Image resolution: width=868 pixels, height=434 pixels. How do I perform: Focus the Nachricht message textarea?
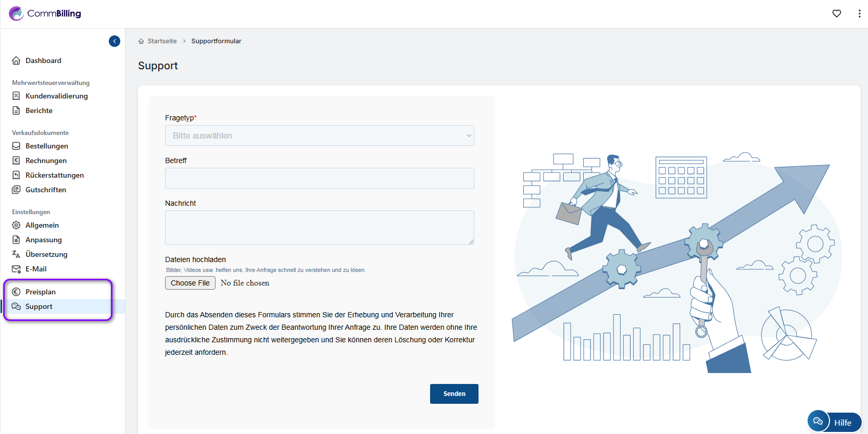319,228
